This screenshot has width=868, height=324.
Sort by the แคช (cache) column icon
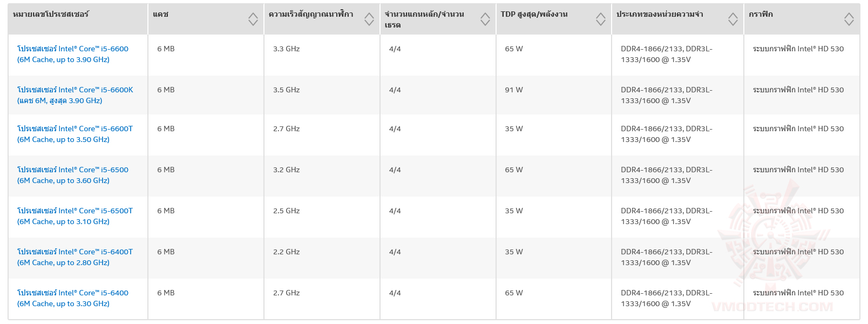coord(253,19)
